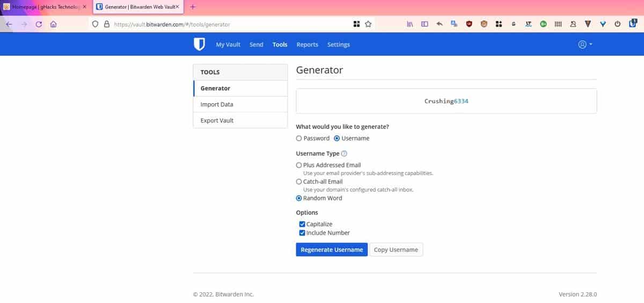Click the vertical bars extension icon
Image resolution: width=644 pixels, height=303 pixels.
point(558,24)
